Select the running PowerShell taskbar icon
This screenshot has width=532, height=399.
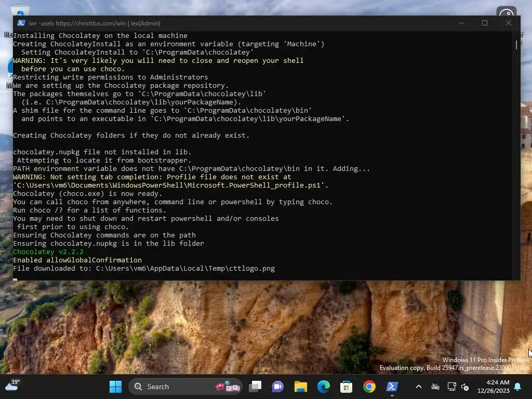[392, 387]
